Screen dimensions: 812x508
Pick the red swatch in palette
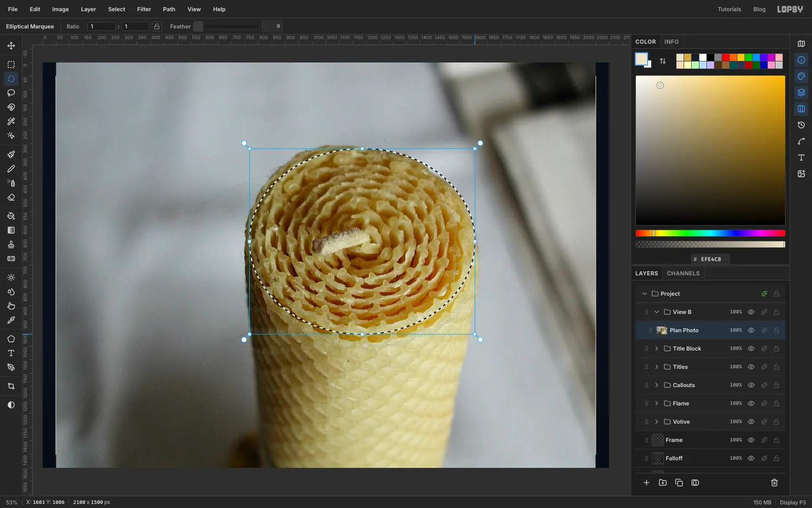point(726,57)
